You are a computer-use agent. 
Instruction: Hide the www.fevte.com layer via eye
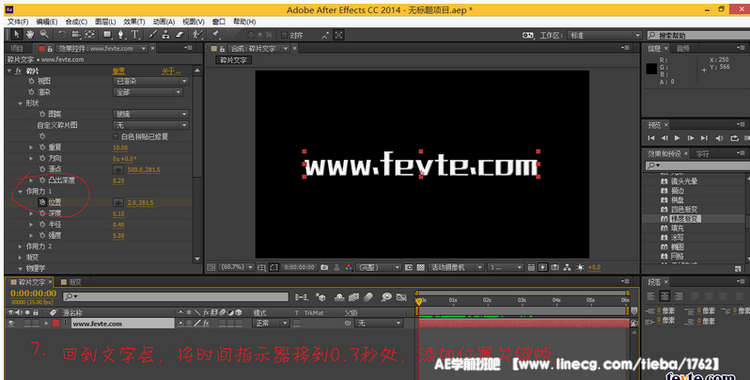click(11, 324)
